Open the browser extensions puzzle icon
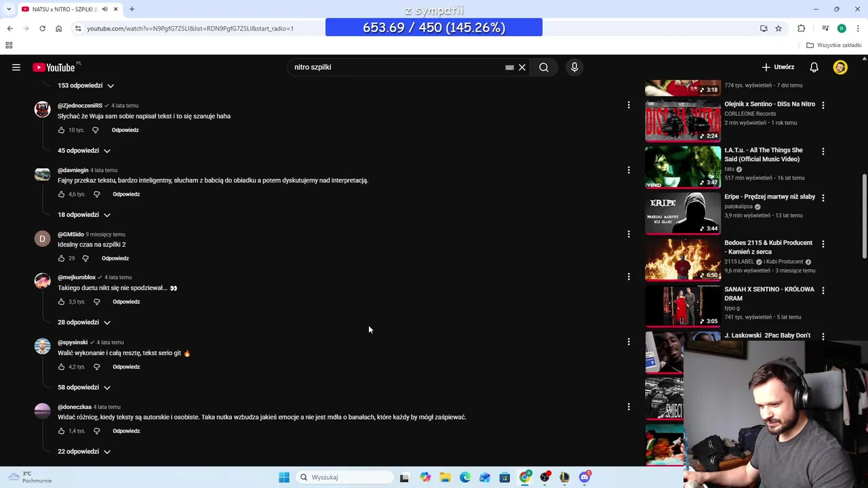868x488 pixels. pos(802,28)
